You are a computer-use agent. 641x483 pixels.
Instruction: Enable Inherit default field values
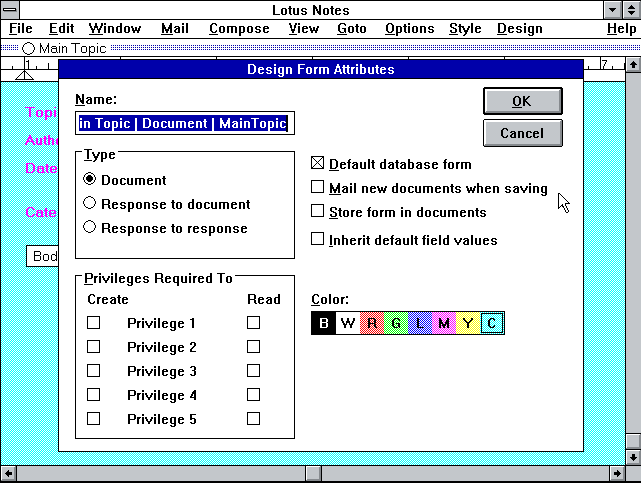(318, 240)
